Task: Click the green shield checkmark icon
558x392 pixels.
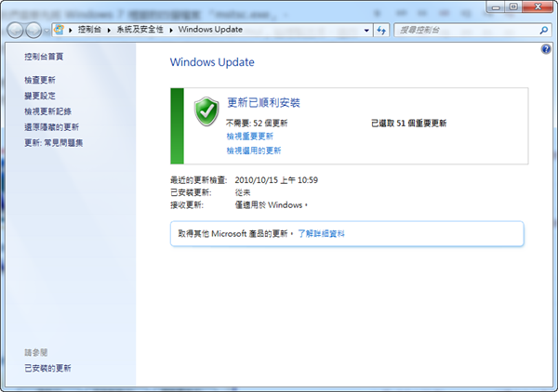Action: point(206,111)
